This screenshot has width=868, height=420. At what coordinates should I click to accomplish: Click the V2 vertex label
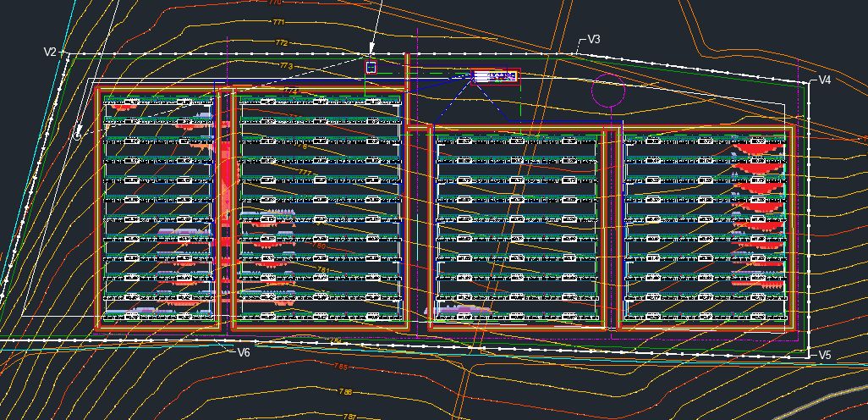(50, 52)
